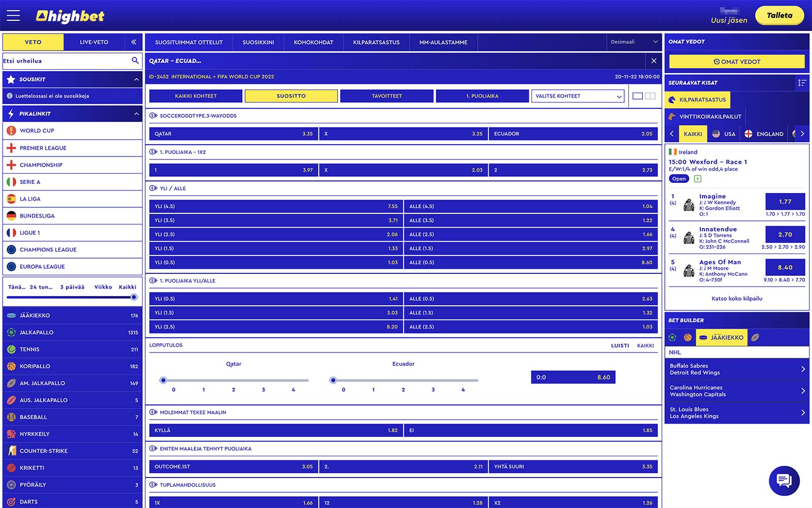Open the live chat bubble
The width and height of the screenshot is (812, 508).
pos(784,480)
